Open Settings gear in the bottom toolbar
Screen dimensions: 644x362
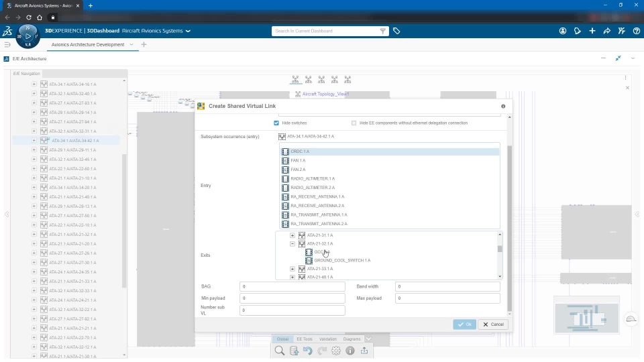(x=336, y=351)
